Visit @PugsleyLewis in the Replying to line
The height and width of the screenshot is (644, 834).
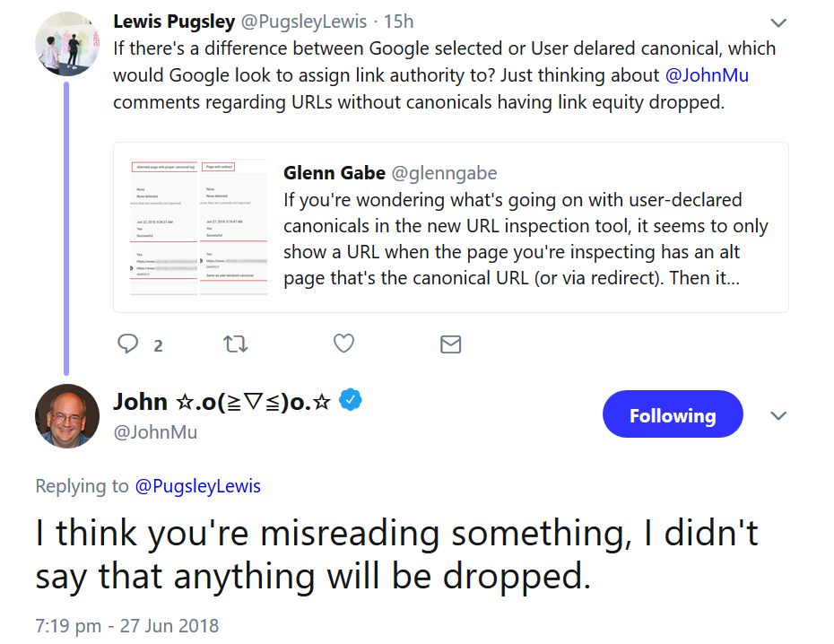coord(199,485)
